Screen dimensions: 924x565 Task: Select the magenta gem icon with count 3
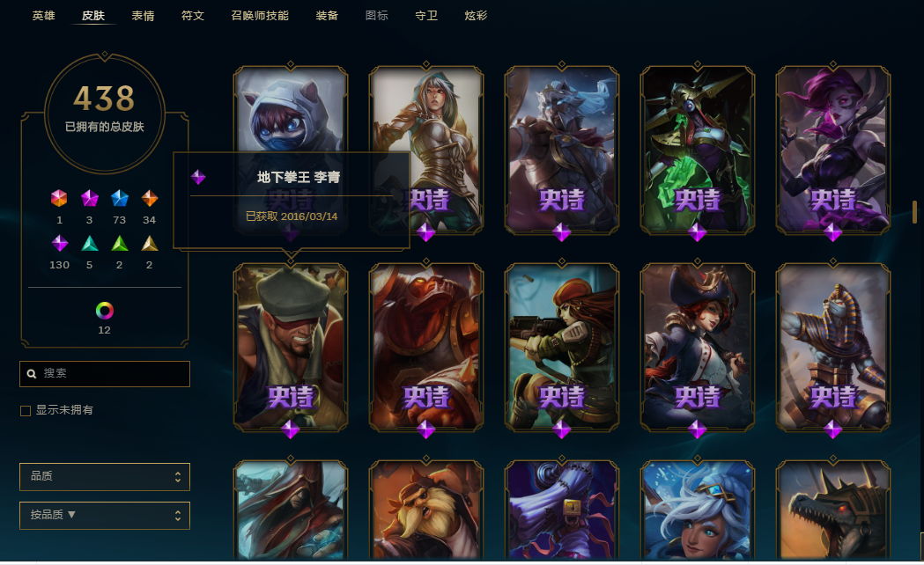click(x=90, y=198)
